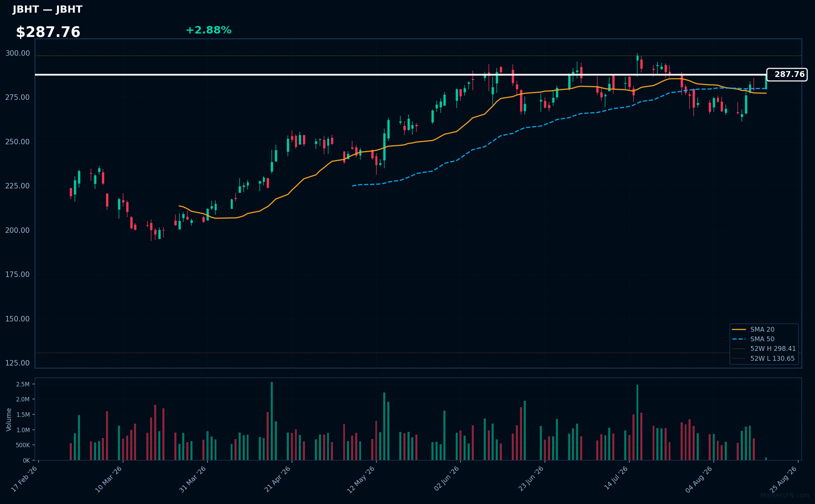Screen dimensions: 815x504
Task: Click the Volume axis title
Action: 9,420
